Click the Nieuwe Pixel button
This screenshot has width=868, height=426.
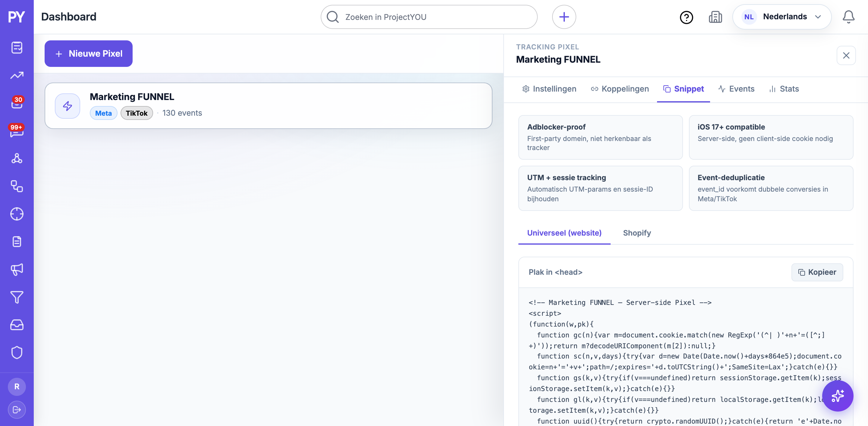click(88, 54)
